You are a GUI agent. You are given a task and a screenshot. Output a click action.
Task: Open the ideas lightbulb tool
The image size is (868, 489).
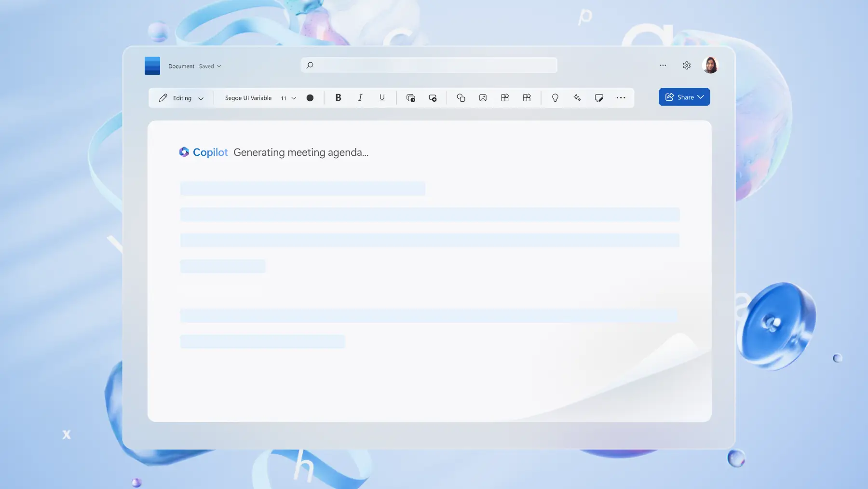[x=555, y=97]
